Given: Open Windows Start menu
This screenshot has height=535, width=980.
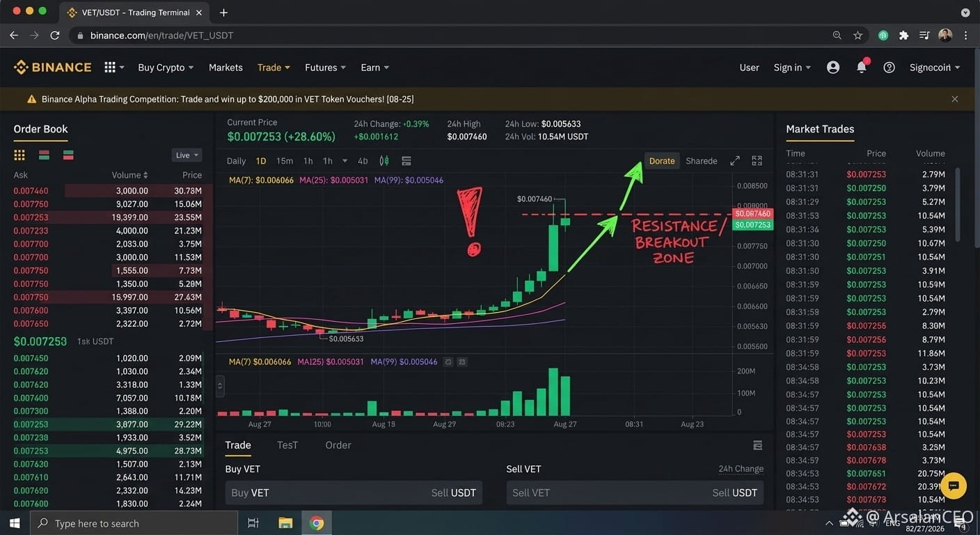Looking at the screenshot, I should pos(15,523).
